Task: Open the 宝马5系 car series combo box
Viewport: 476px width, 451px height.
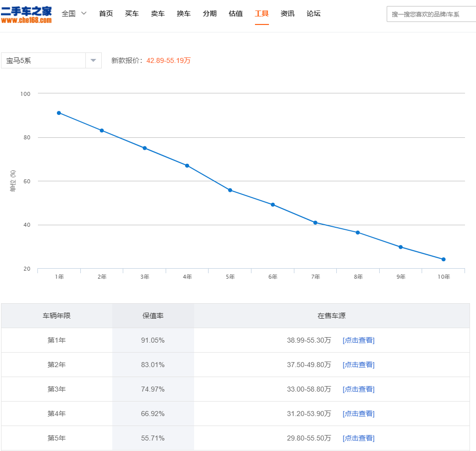Action: (x=51, y=60)
